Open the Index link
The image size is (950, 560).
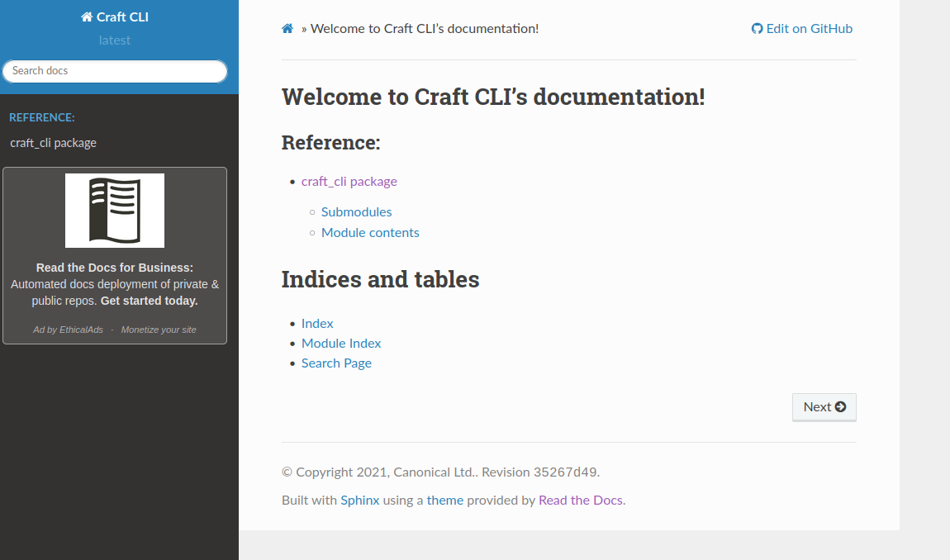(317, 323)
